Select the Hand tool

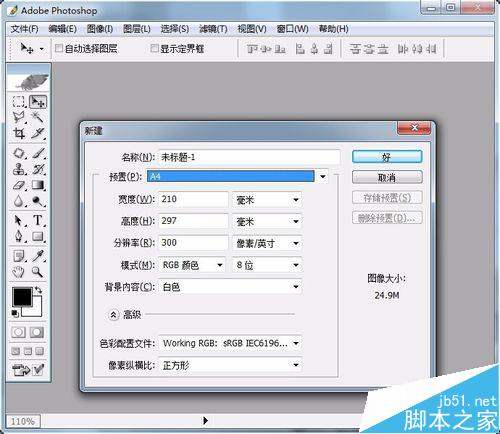pos(19,272)
